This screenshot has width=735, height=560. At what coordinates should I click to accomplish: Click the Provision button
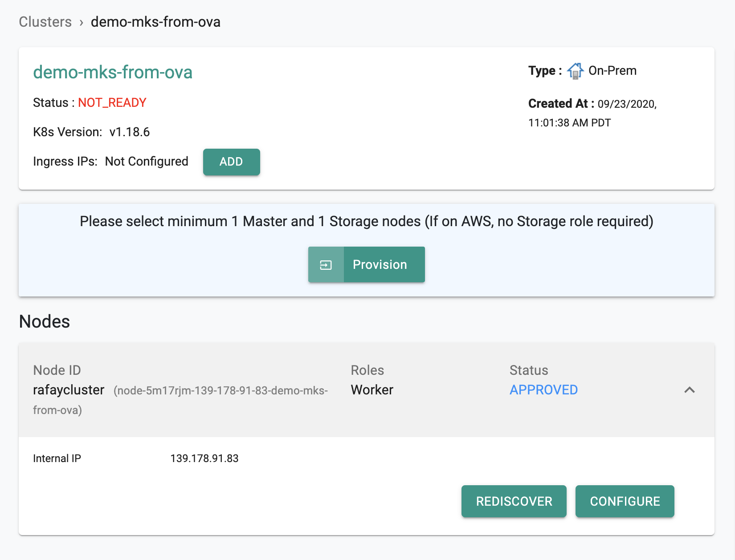(366, 264)
